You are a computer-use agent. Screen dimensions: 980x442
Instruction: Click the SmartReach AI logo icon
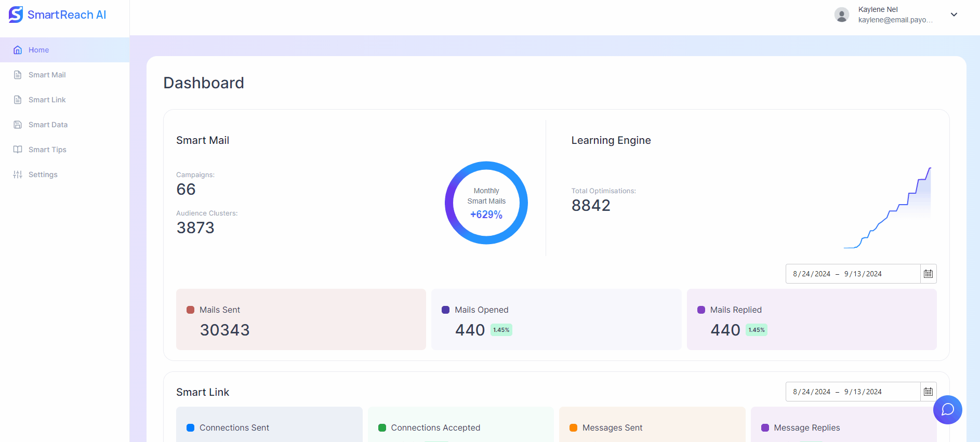tap(16, 15)
